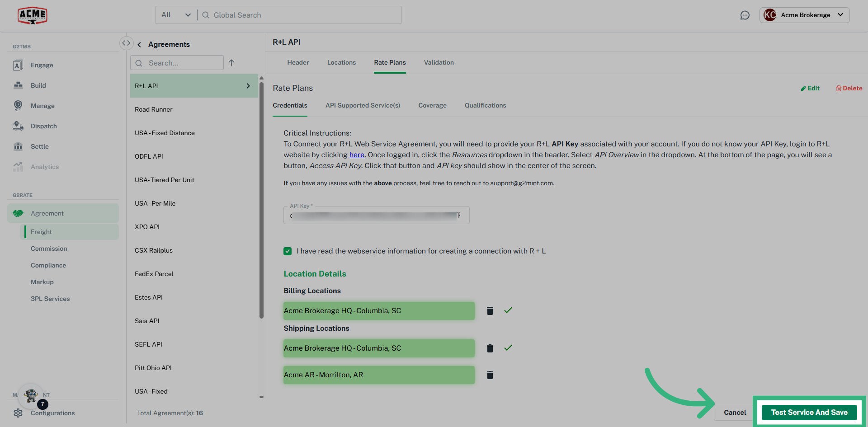
Task: Open the Dispatch truck icon
Action: point(18,126)
